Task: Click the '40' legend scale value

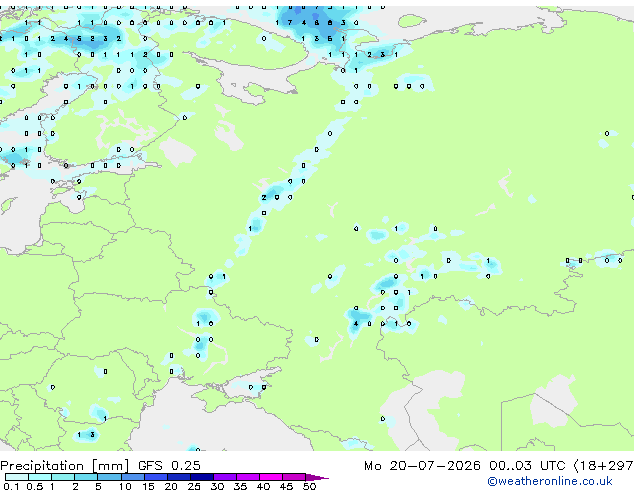Action: pos(263,486)
